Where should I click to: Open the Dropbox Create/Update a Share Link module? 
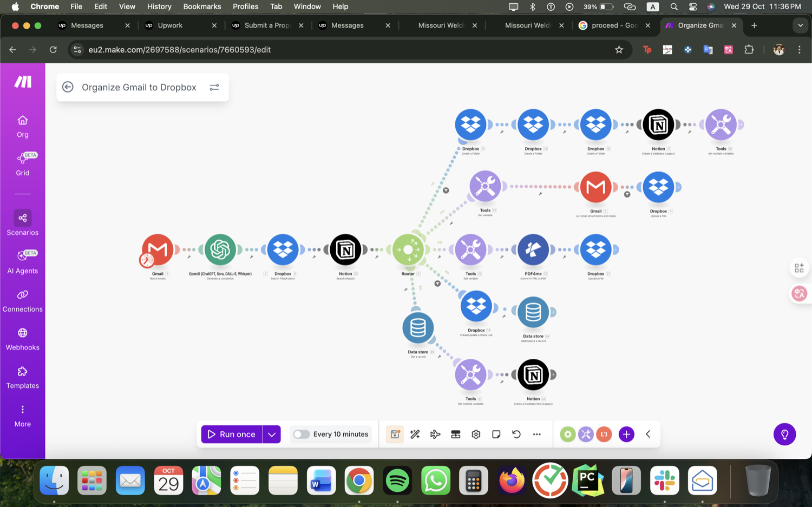tap(476, 306)
